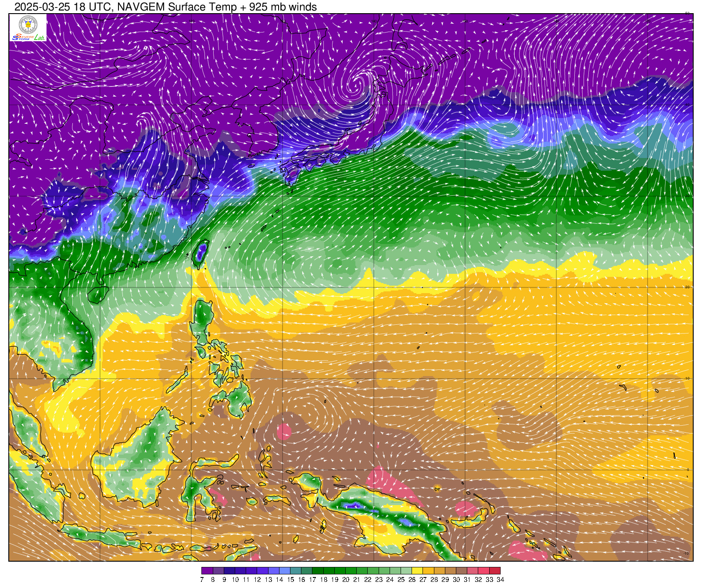Click the 34 label on the color scale

click(x=500, y=580)
